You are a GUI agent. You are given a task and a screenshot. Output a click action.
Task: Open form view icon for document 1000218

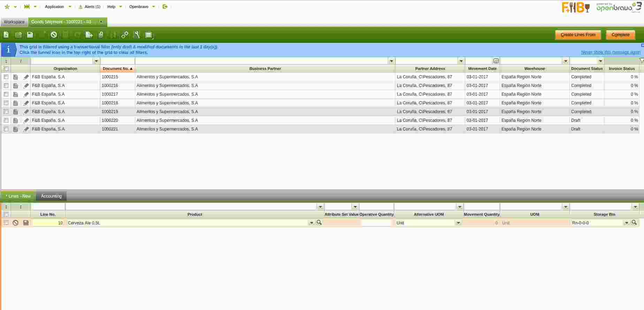click(x=15, y=103)
